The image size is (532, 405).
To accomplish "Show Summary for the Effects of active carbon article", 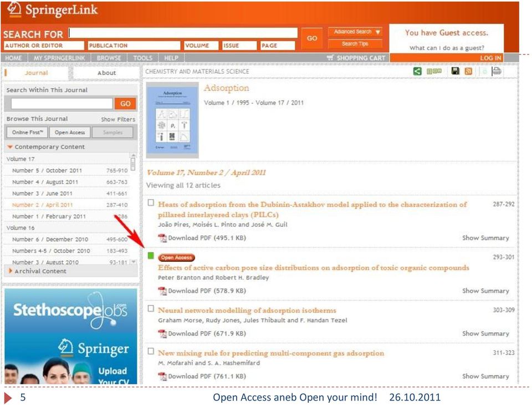I will click(485, 291).
